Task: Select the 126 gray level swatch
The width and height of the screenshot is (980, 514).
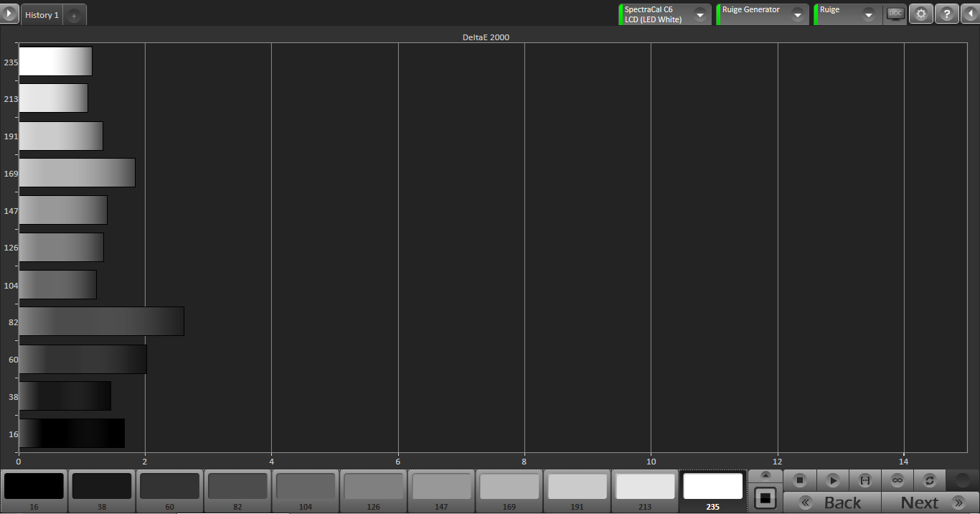Action: (373, 491)
